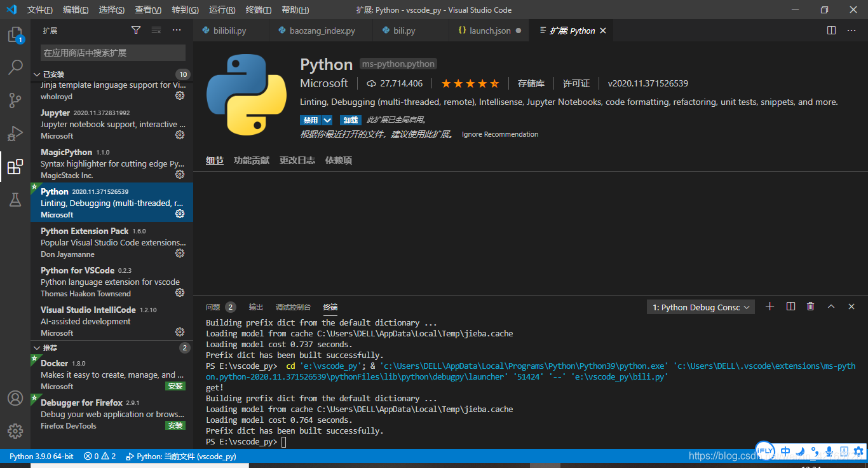This screenshot has height=468, width=868.
Task: Show the extension Dependencies tab
Action: pos(339,160)
